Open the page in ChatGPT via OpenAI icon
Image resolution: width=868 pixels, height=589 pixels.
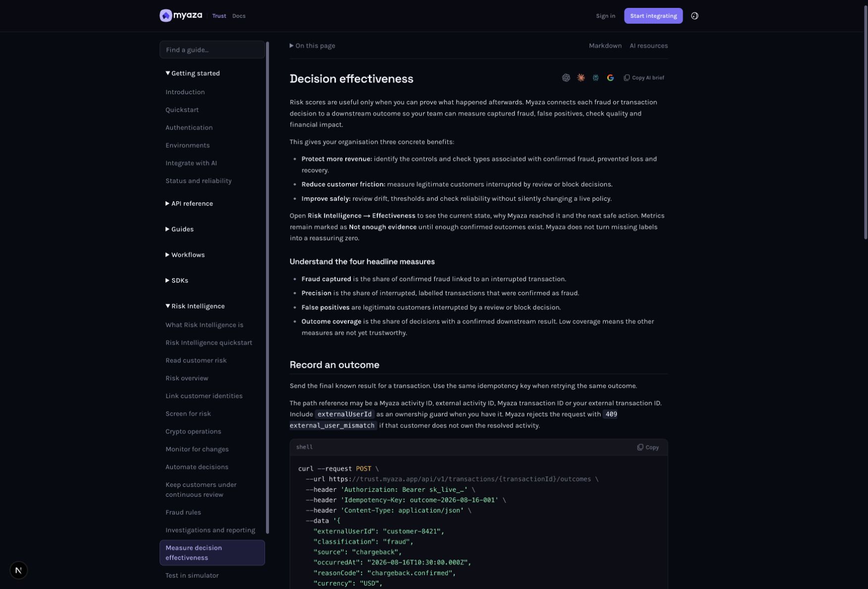pyautogui.click(x=566, y=78)
